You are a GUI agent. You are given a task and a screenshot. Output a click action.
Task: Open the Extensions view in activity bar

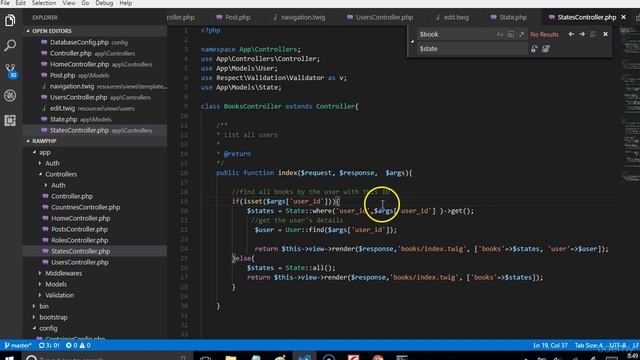[10, 120]
